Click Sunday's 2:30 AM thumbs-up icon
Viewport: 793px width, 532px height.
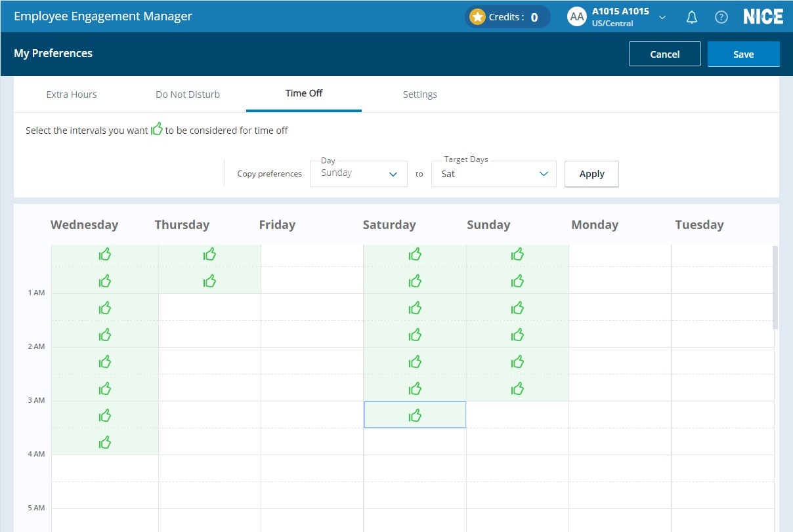517,389
